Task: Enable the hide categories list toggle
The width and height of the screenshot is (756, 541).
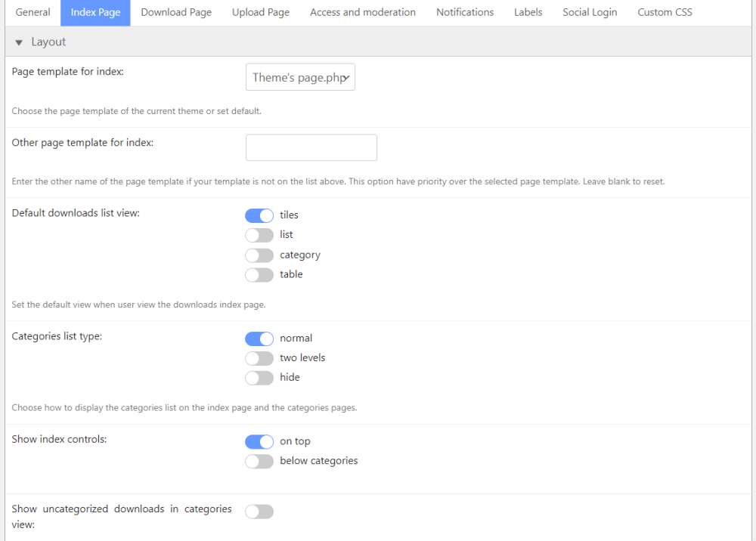Action: 259,378
